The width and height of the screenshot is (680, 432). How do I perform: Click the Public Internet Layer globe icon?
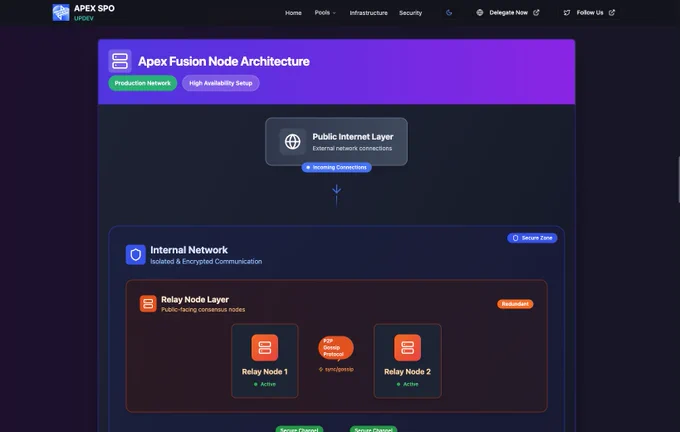(x=292, y=141)
